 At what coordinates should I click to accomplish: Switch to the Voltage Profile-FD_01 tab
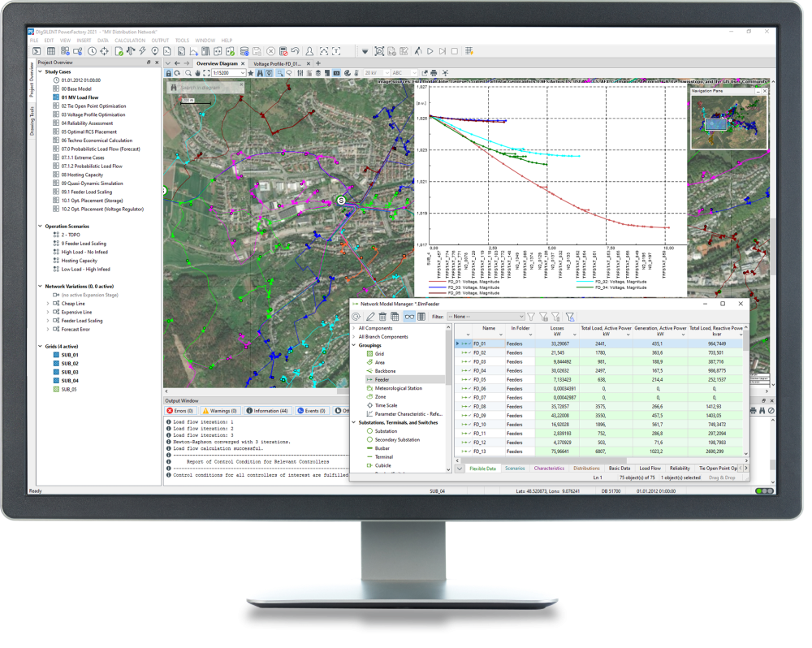point(278,64)
